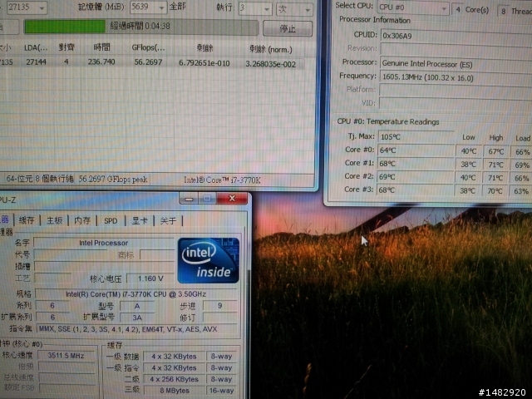This screenshot has height=399, width=532.
Task: Click the 扩展型号 value 3A
Action: (x=137, y=318)
